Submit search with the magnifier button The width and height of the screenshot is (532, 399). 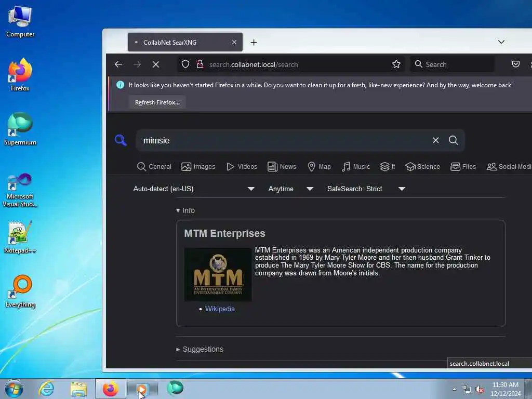tap(453, 140)
